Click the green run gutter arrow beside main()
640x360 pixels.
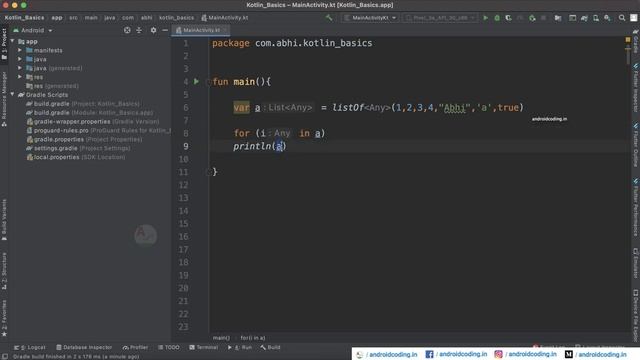[196, 82]
